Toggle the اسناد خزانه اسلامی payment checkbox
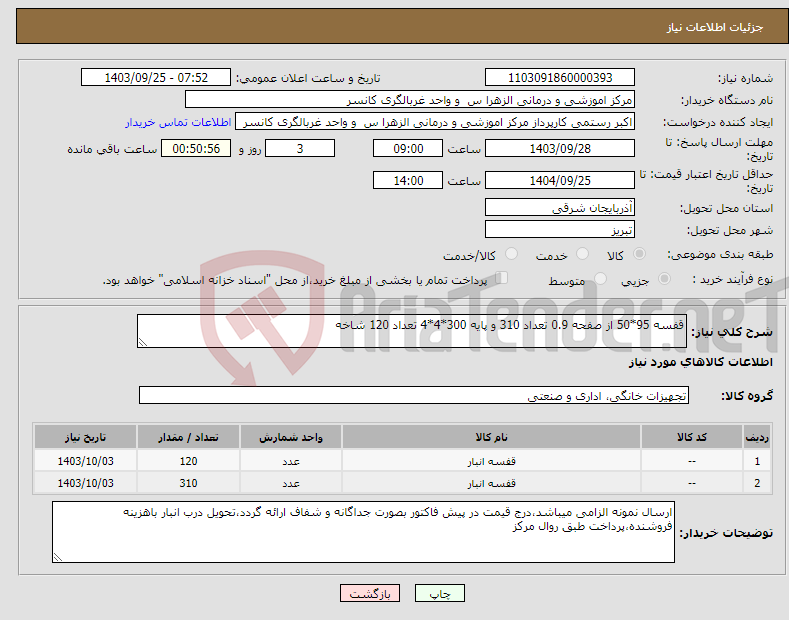789x620 pixels. [x=502, y=278]
